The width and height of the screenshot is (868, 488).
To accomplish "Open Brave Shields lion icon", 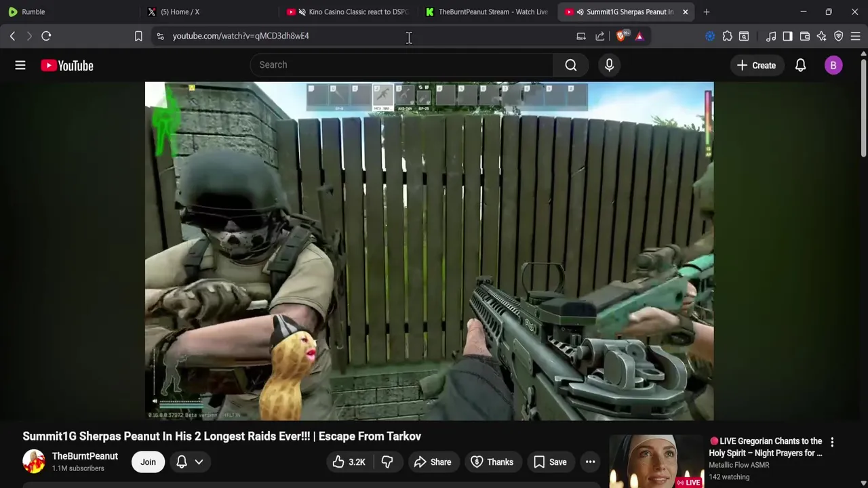I will point(621,36).
